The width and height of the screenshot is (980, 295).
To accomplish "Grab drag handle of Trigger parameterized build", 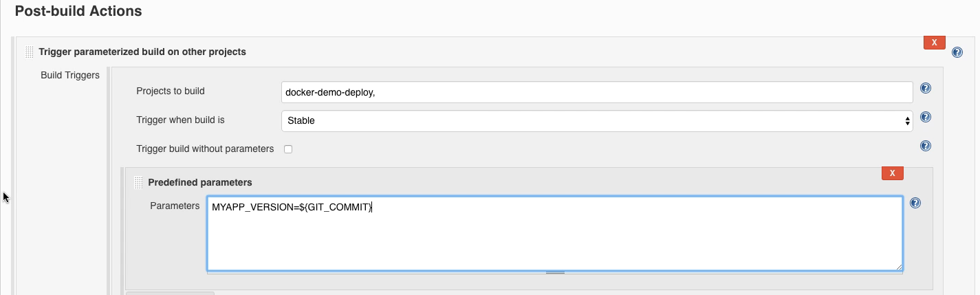I will click(x=29, y=52).
